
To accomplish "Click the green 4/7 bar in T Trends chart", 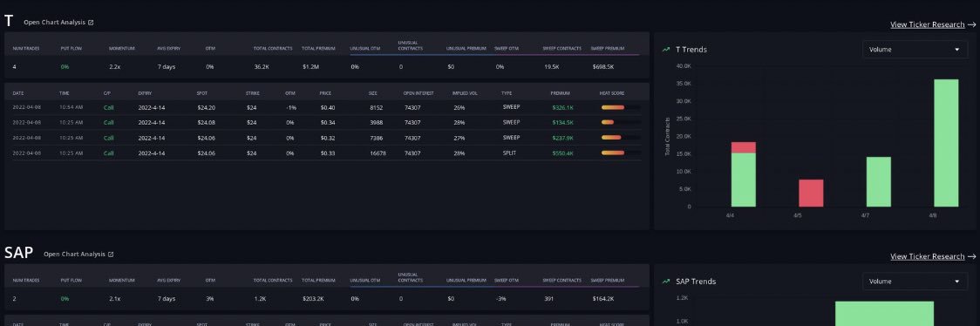I will [x=878, y=181].
